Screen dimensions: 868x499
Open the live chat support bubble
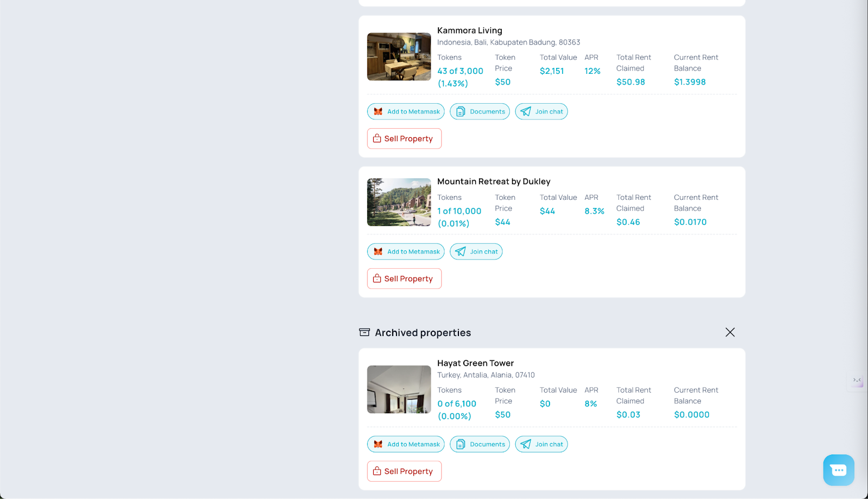coord(839,470)
